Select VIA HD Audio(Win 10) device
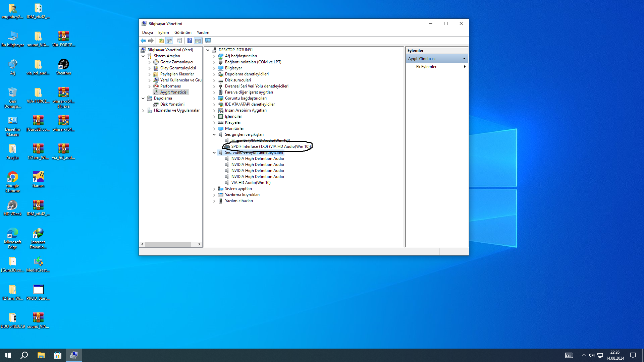The height and width of the screenshot is (362, 644). (251, 183)
